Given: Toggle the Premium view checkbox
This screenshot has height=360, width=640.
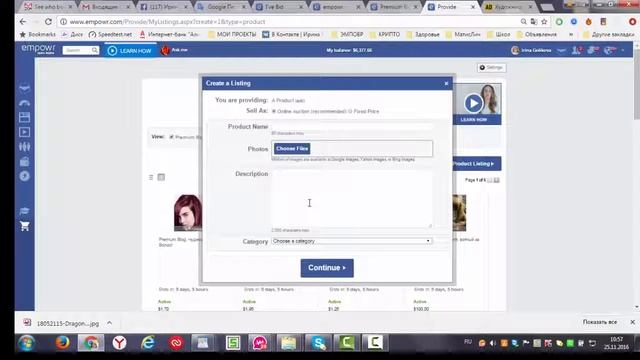Looking at the screenshot, I should [171, 137].
